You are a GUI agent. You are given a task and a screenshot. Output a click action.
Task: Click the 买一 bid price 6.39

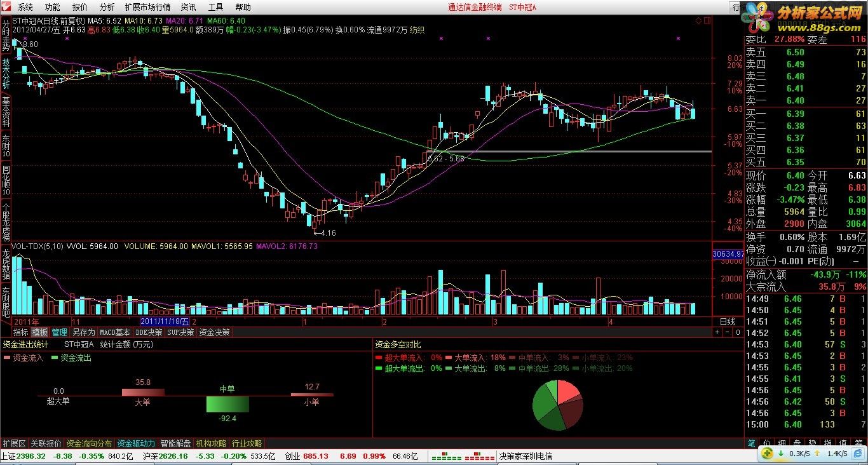tap(795, 114)
